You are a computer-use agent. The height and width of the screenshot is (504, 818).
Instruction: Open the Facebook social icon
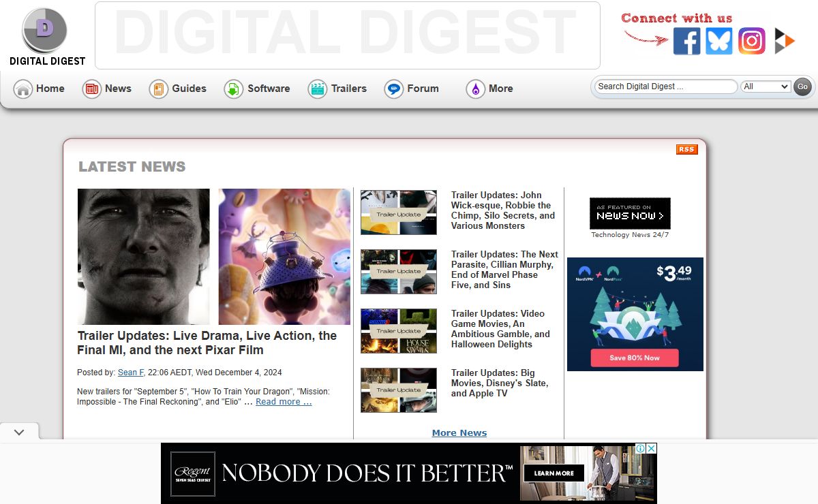(x=686, y=42)
